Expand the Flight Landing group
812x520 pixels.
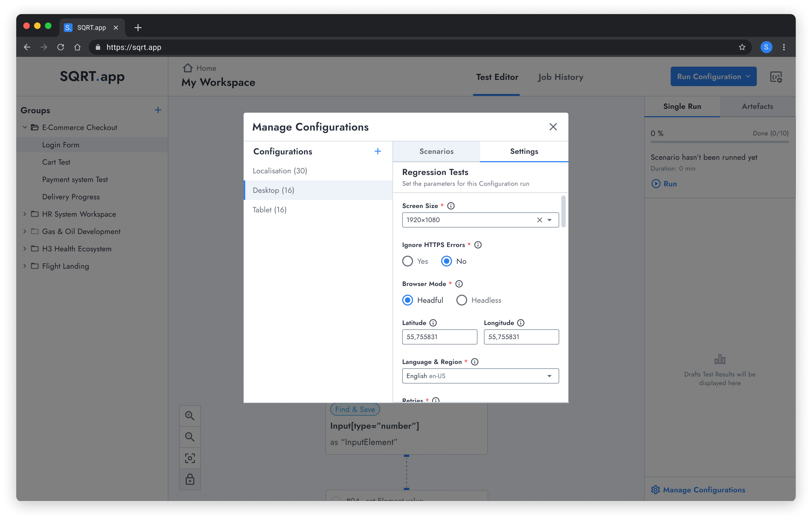pyautogui.click(x=25, y=266)
